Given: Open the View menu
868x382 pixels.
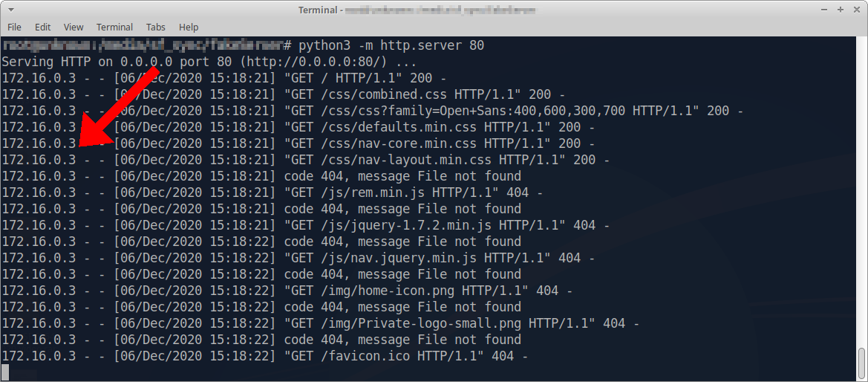Looking at the screenshot, I should 74,27.
